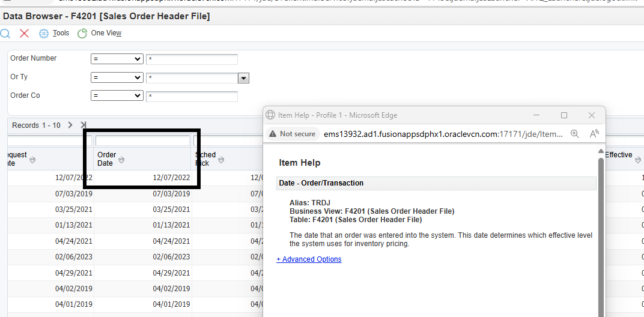Click the red X close icon
Image resolution: width=644 pixels, height=317 pixels.
coord(24,33)
